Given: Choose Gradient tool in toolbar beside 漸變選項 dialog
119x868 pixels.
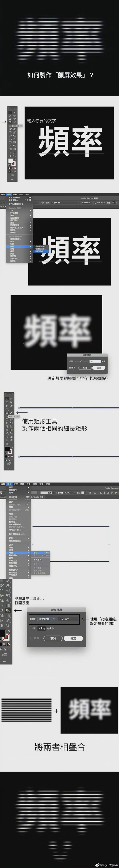Looking at the screenshot, I should [8, 606].
